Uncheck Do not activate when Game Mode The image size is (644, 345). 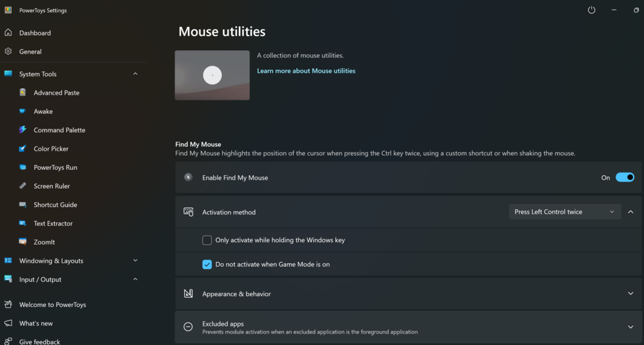[x=207, y=265]
